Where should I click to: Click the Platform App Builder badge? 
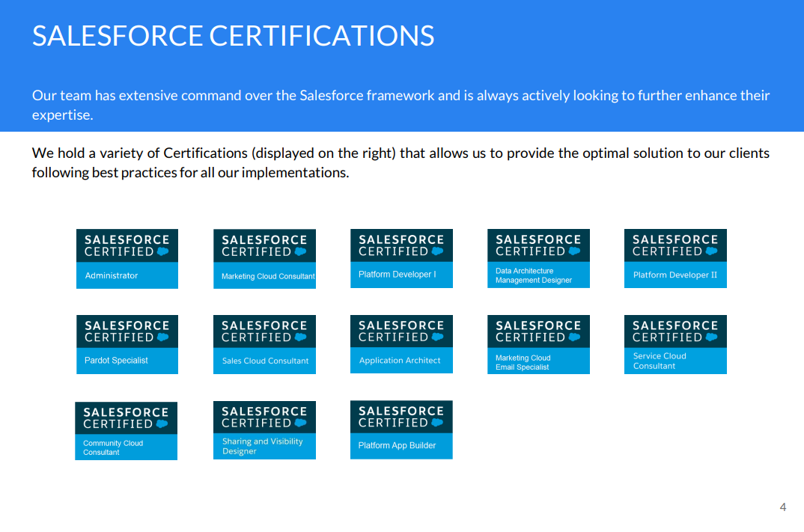click(401, 429)
